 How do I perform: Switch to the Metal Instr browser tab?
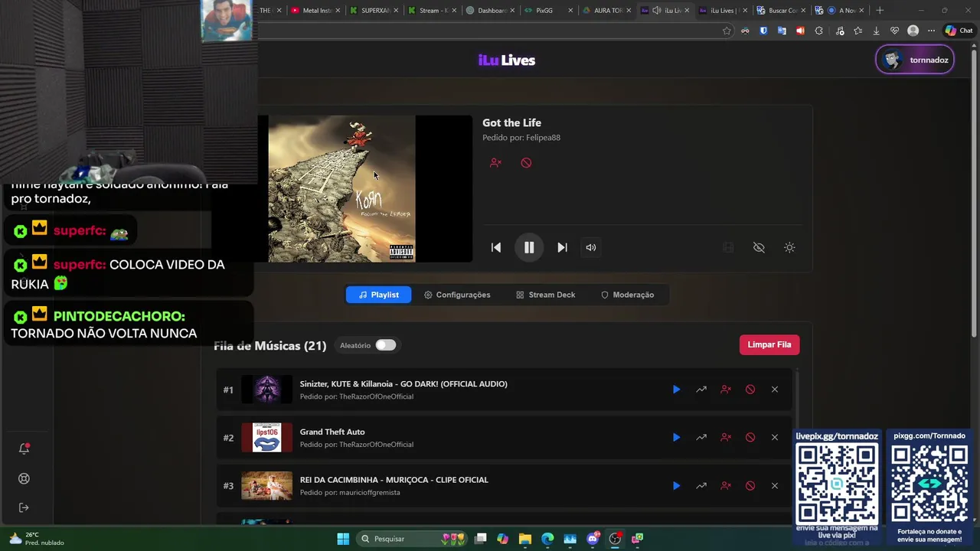pyautogui.click(x=314, y=10)
